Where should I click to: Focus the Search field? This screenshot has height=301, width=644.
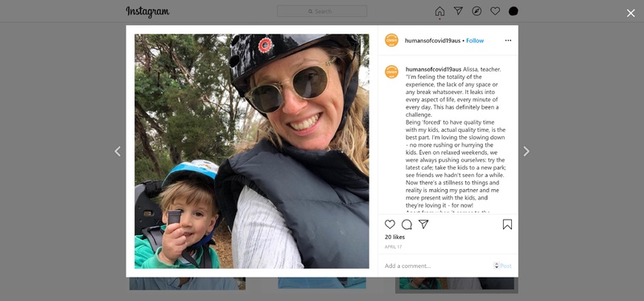322,11
